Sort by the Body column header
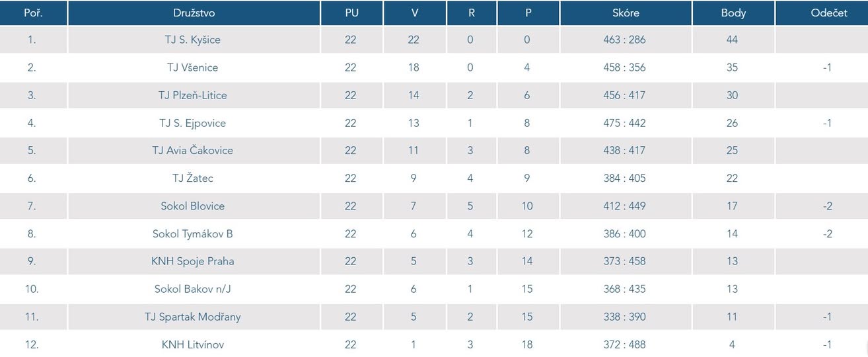Screen dimensions: 868x357 (733, 13)
